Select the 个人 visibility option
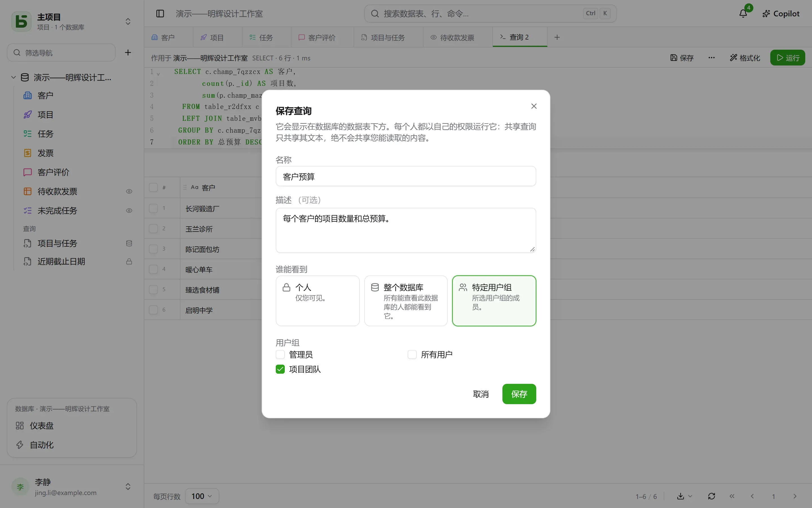The height and width of the screenshot is (508, 812). coord(317,301)
